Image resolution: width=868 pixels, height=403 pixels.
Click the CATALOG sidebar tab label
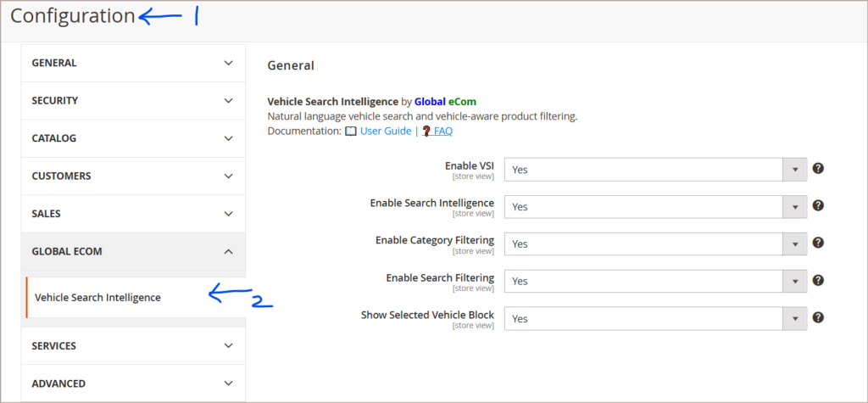[x=53, y=138]
